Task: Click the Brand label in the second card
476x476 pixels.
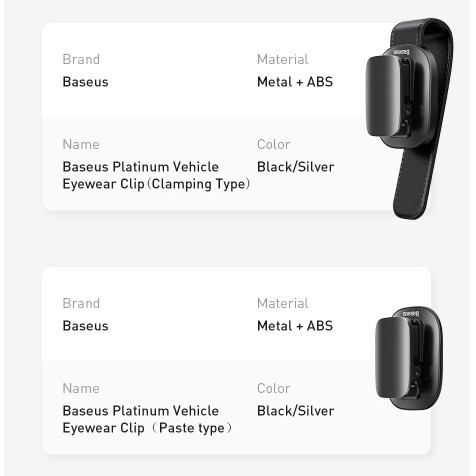Action: pyautogui.click(x=81, y=303)
